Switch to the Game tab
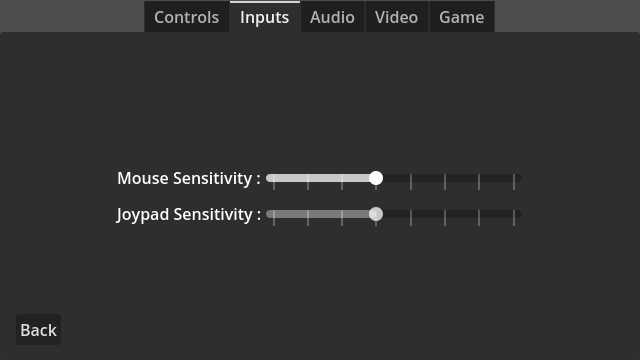640x360 pixels. coord(462,17)
